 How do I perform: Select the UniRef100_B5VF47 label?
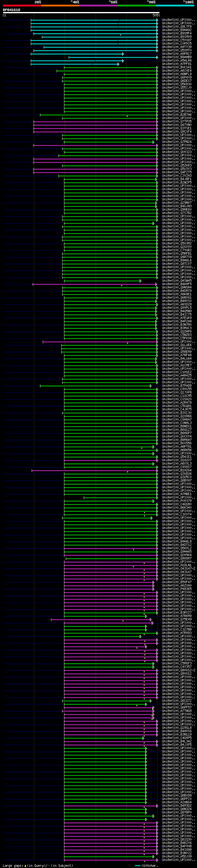tap(177, 582)
